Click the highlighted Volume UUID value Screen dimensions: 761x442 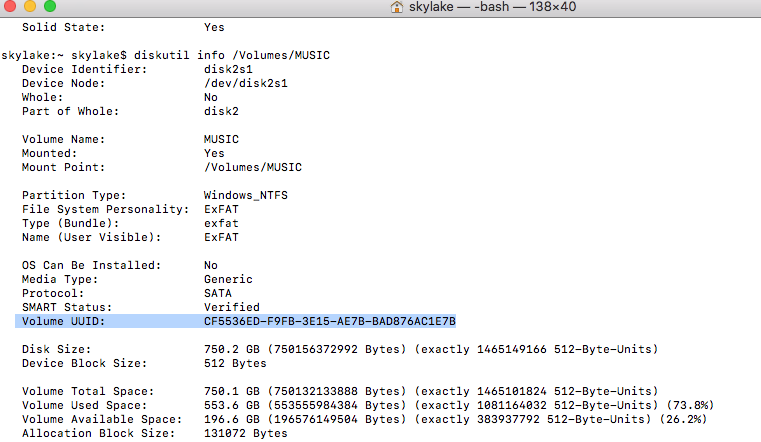329,321
